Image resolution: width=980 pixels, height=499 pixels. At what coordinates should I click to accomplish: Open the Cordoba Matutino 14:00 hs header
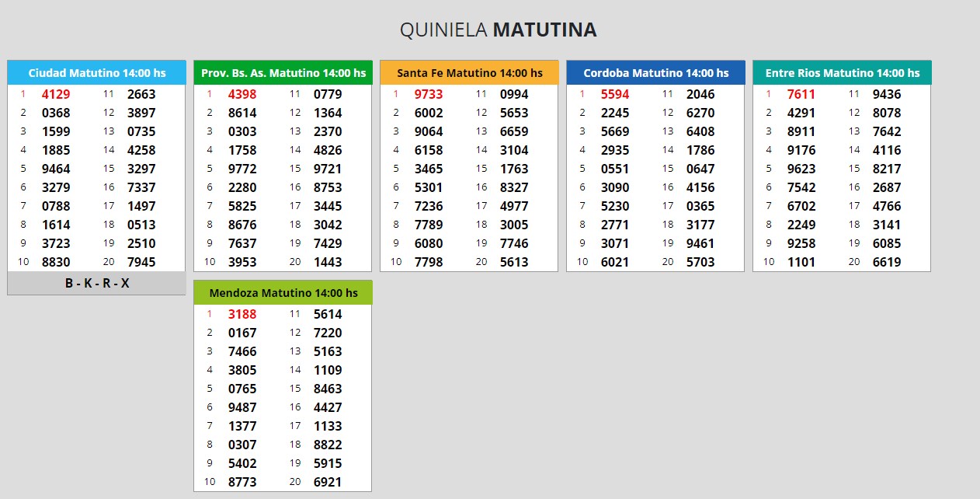point(656,73)
